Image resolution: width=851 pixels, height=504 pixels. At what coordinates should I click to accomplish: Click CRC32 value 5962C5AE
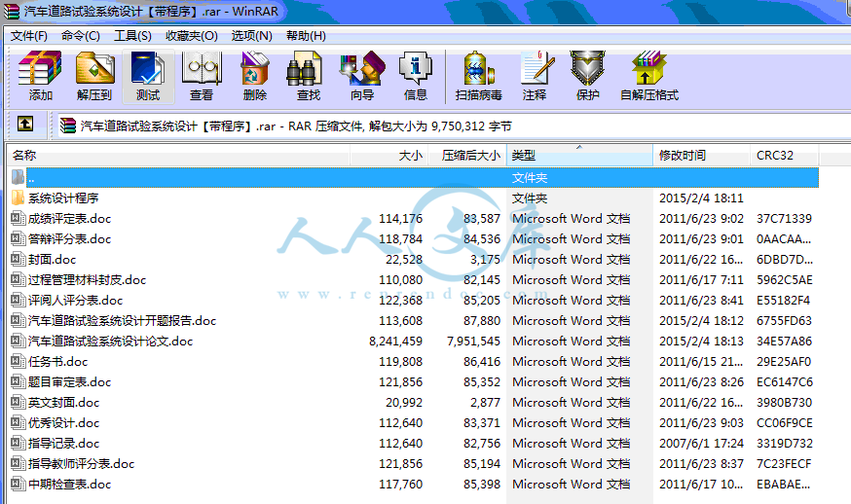point(785,280)
